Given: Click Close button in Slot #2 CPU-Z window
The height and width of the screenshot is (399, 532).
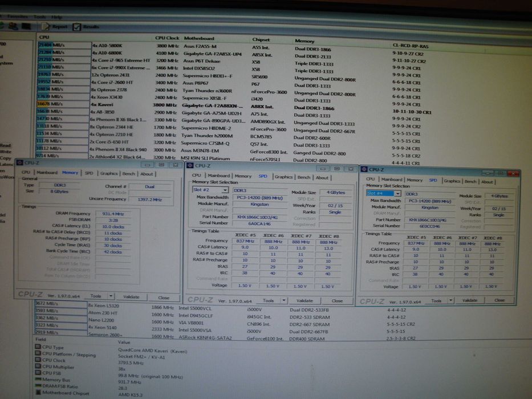Looking at the screenshot, I should coord(337,301).
